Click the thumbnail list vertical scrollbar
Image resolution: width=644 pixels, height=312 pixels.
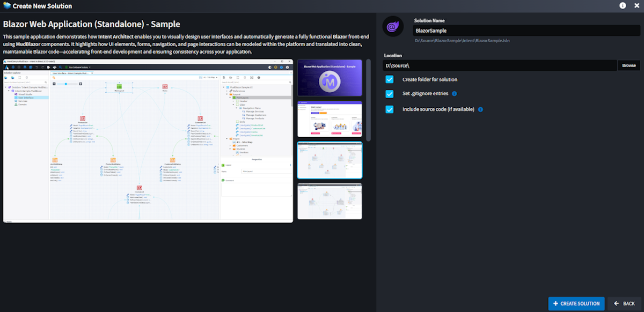[368, 96]
